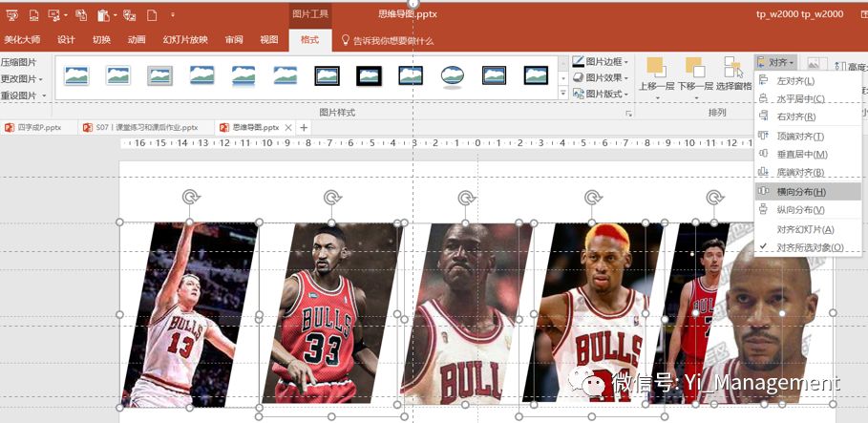The width and height of the screenshot is (868, 423).
Task: Click the 压缩图片 compress pictures button
Action: coord(18,62)
